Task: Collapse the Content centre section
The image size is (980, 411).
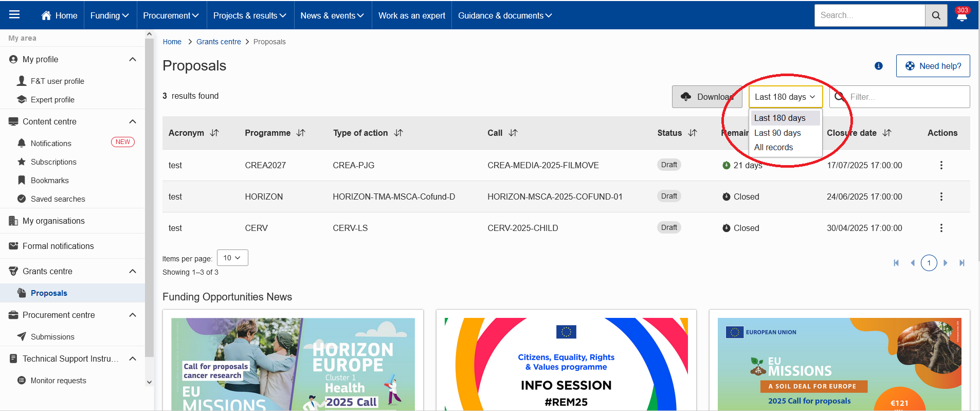Action: 133,121
